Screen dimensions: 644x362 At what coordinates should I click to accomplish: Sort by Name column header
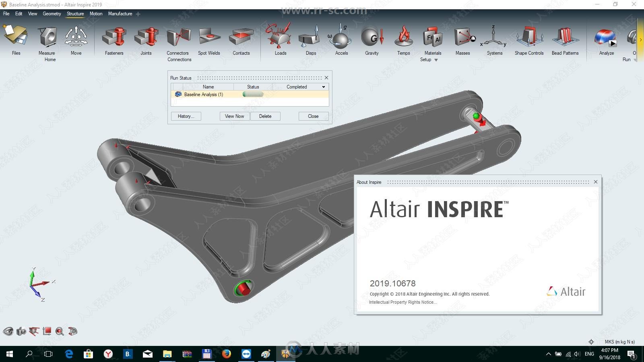coord(208,87)
